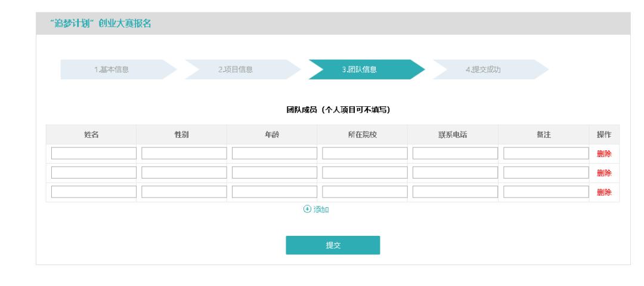Click first row 姓名 input field

tap(94, 153)
